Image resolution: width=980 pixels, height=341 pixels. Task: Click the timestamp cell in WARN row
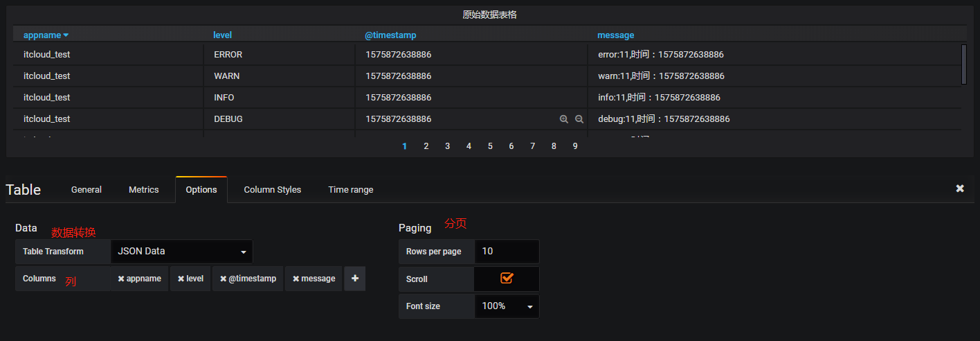coord(471,76)
